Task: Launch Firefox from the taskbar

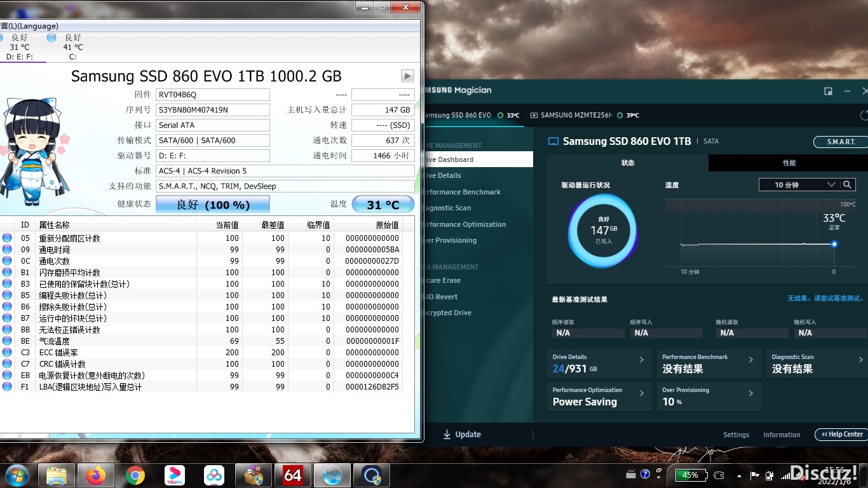Action: [96, 475]
